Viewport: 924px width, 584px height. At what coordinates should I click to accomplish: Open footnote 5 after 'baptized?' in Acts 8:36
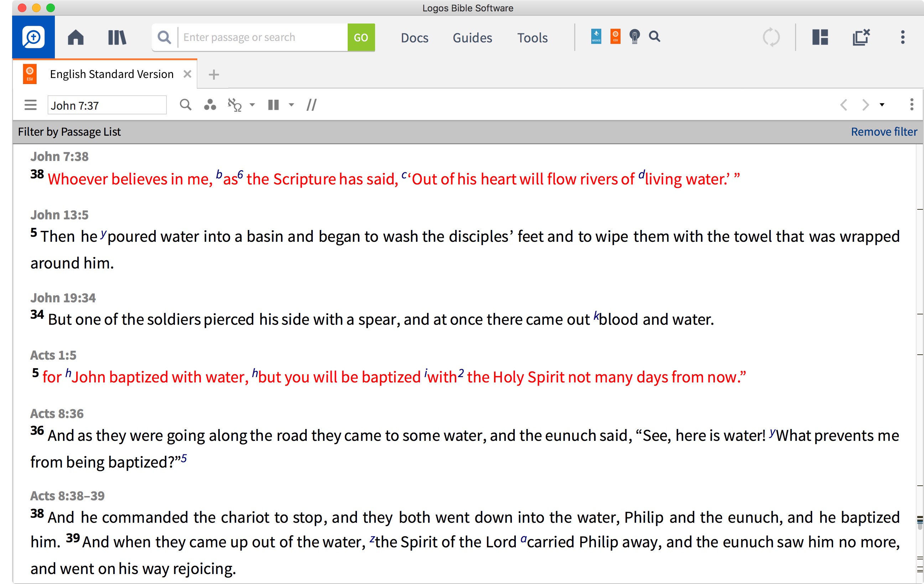point(184,458)
